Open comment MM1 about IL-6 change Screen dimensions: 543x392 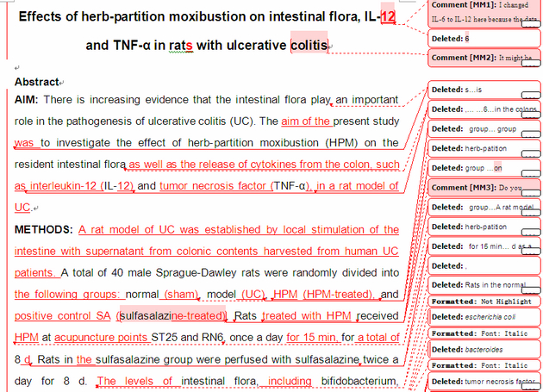click(478, 13)
